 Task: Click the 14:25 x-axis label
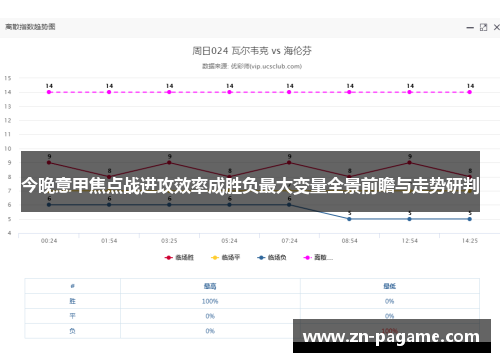point(470,241)
